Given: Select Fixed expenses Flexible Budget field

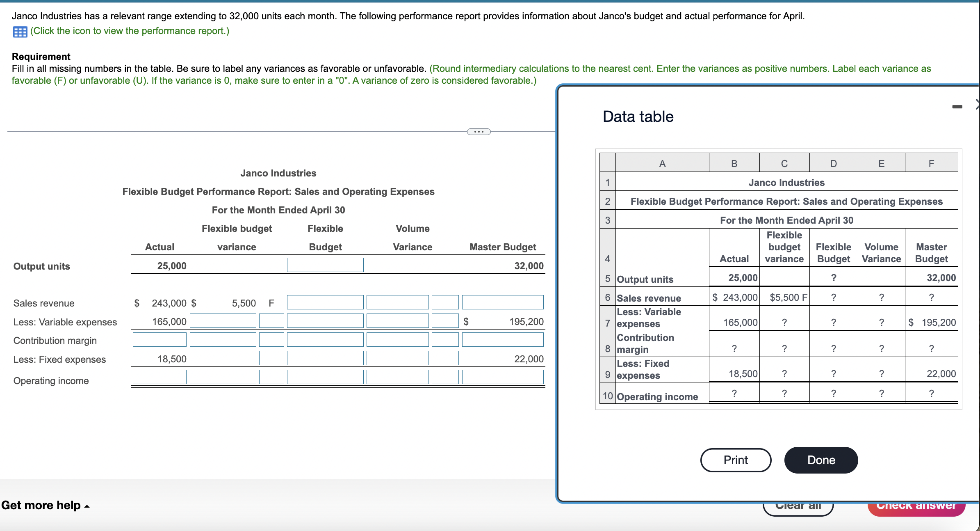Looking at the screenshot, I should pyautogui.click(x=325, y=358).
